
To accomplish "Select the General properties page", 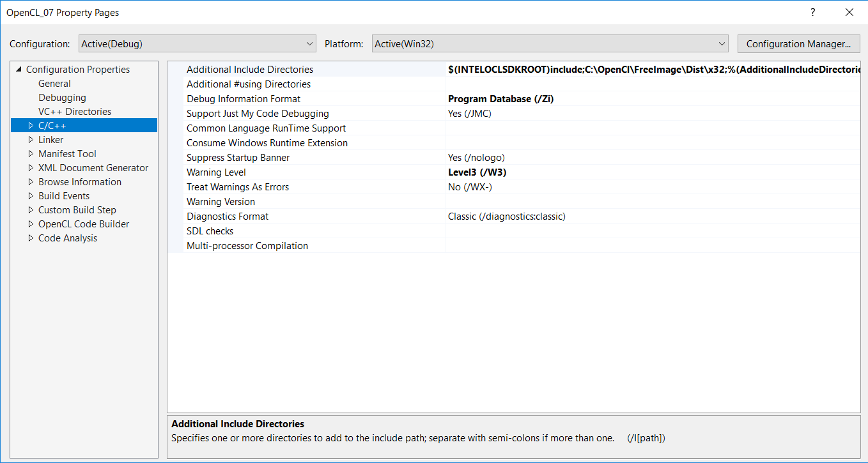I will click(x=54, y=84).
